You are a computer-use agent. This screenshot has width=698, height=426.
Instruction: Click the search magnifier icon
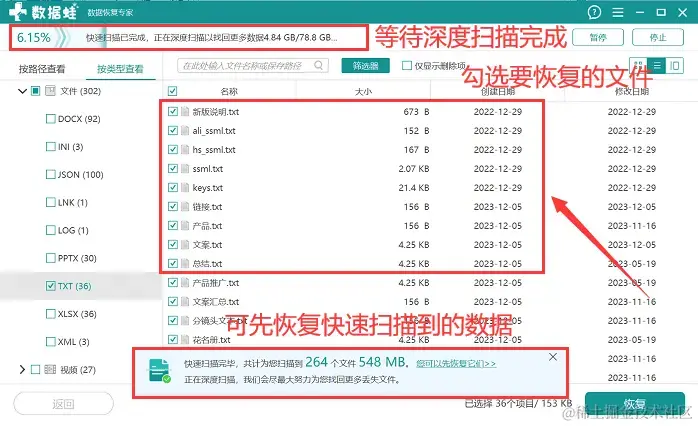[x=319, y=65]
